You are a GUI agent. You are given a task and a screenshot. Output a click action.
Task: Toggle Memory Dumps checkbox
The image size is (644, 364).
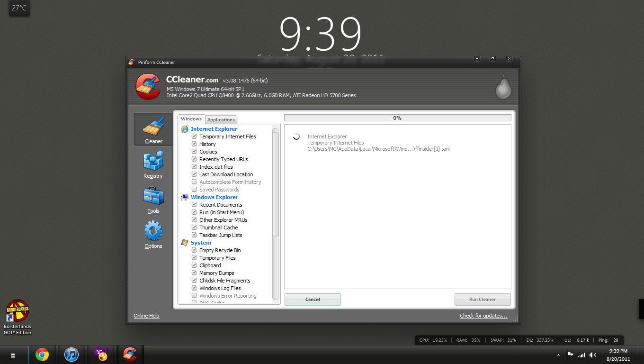(x=194, y=273)
